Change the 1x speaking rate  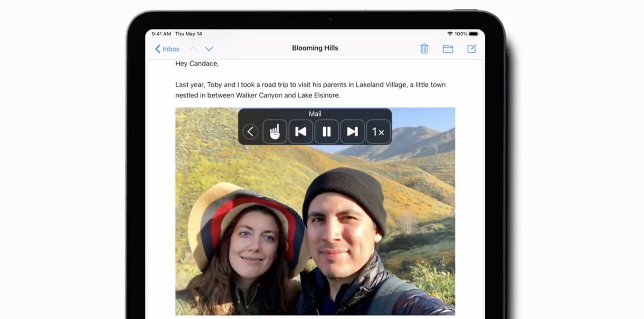pos(378,132)
